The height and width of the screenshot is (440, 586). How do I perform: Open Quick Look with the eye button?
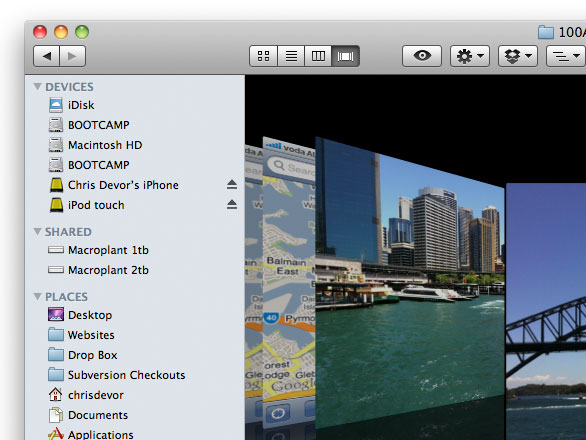pos(422,56)
